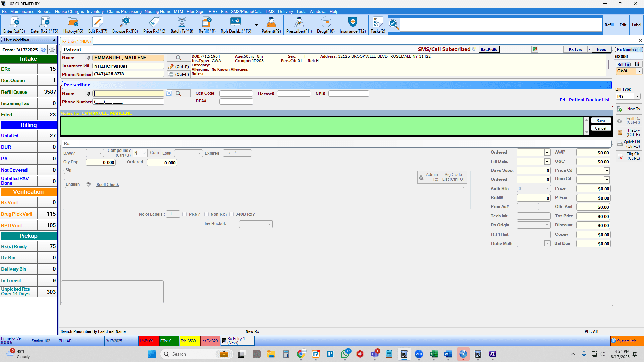Screen dimensions: 644x362
Task: Open the Fill Date dropdown
Action: click(547, 162)
